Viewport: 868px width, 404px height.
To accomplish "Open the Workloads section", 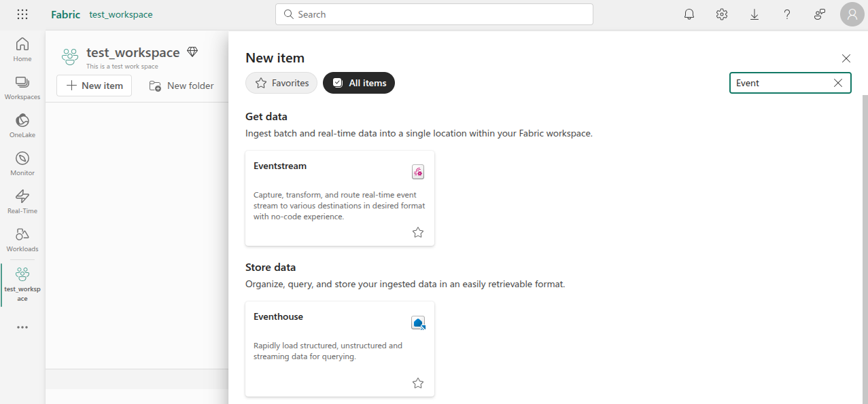I will (x=22, y=238).
